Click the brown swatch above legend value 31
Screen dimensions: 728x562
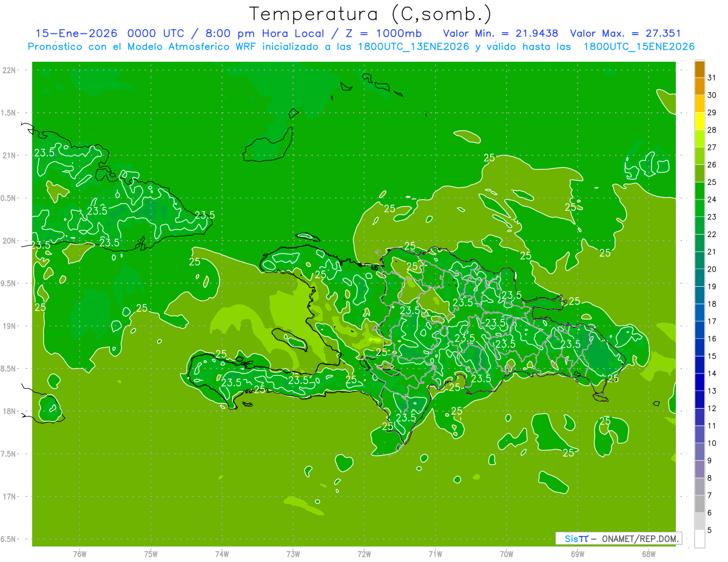(699, 70)
